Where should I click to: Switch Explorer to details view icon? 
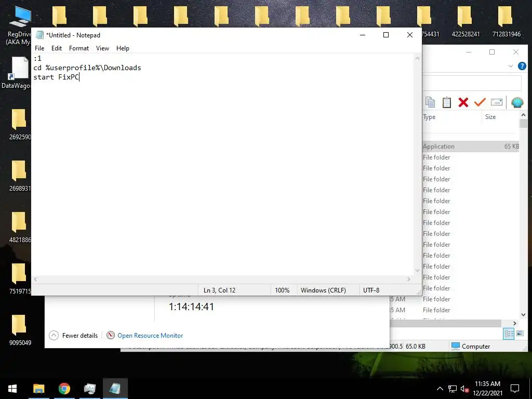pyautogui.click(x=508, y=334)
